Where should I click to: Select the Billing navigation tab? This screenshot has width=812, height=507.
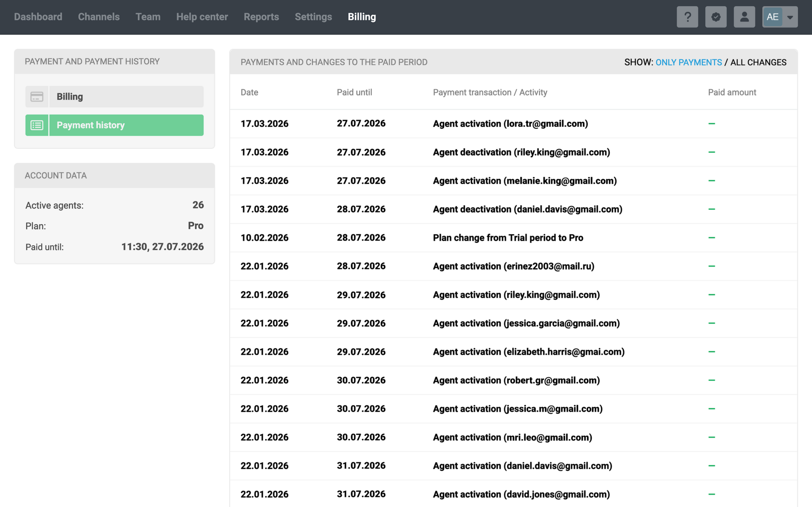[362, 17]
